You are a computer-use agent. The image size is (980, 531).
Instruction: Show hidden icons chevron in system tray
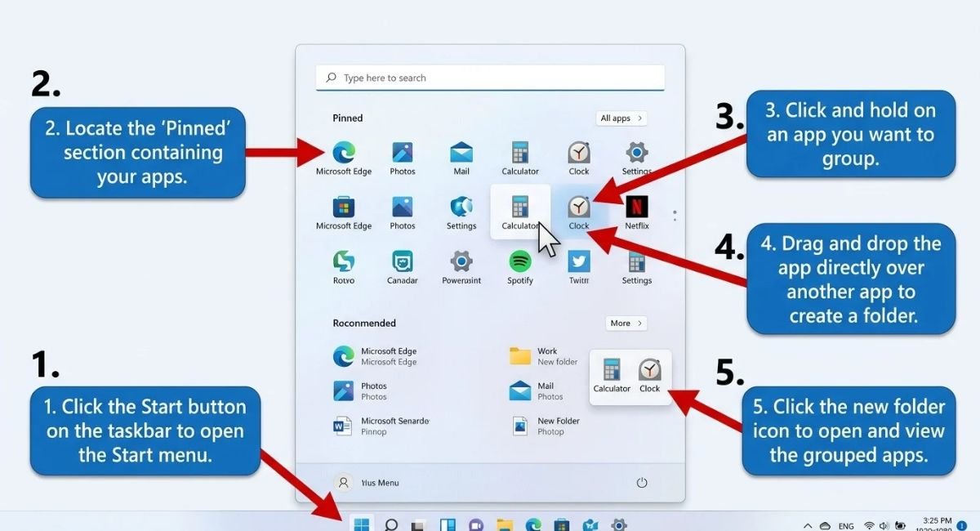coord(808,525)
